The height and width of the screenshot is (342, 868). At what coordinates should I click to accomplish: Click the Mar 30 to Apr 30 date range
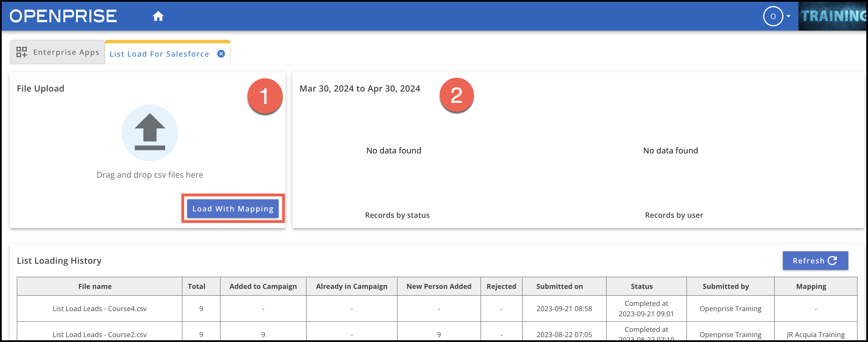point(360,89)
